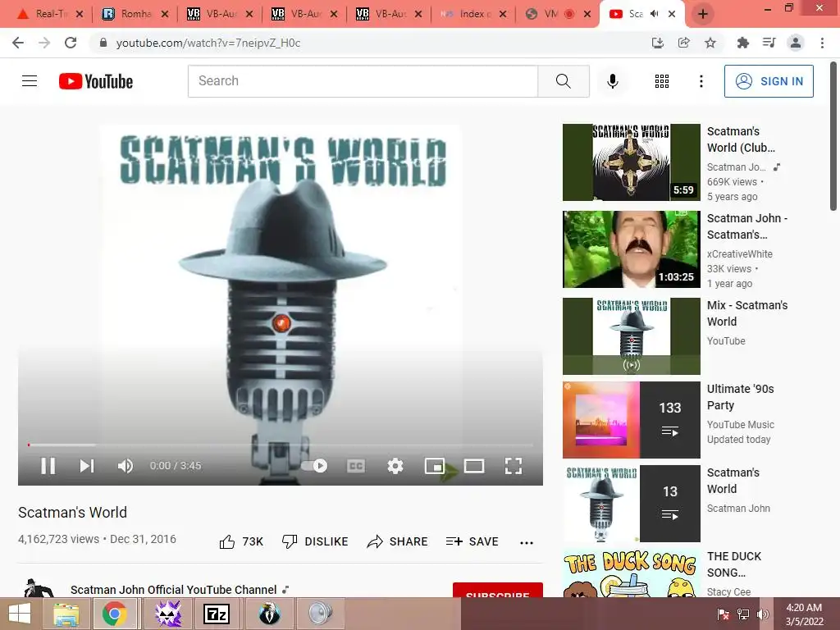Viewport: 840px width, 630px height.
Task: Open YouTube settings three-dot menu
Action: point(701,81)
